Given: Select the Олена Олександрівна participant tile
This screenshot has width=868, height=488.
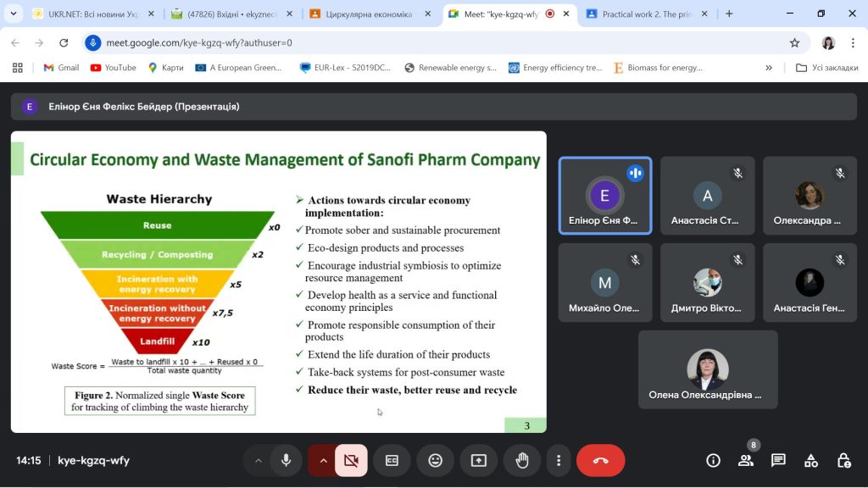Looking at the screenshot, I should pyautogui.click(x=707, y=370).
